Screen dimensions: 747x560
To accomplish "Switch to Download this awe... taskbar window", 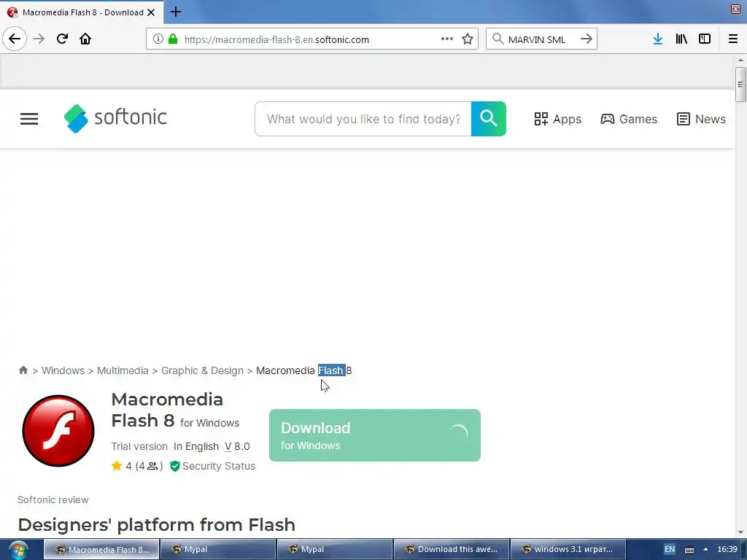I will click(x=451, y=549).
